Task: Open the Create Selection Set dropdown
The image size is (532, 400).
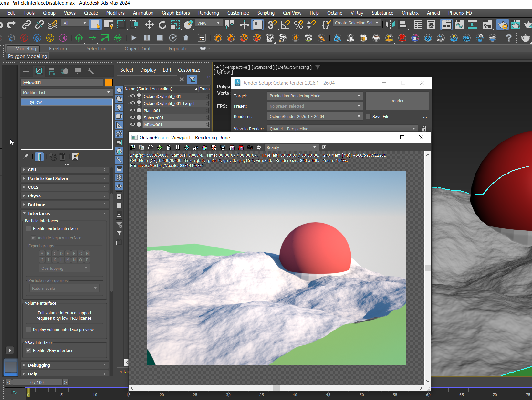Action: pos(357,23)
